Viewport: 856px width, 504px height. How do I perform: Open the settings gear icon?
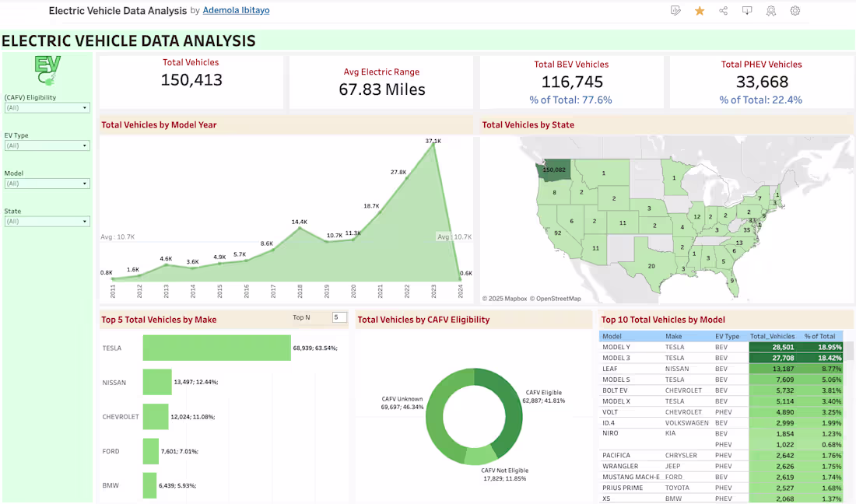tap(795, 11)
